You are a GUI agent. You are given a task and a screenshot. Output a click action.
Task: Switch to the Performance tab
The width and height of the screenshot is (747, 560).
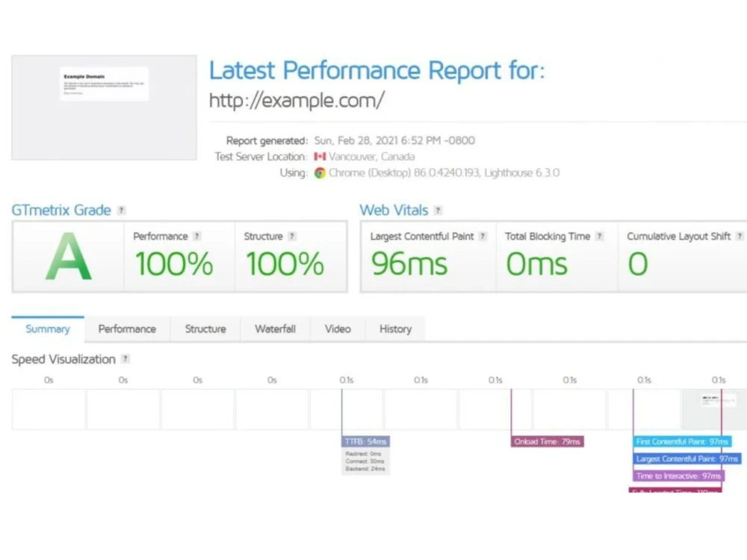point(127,329)
